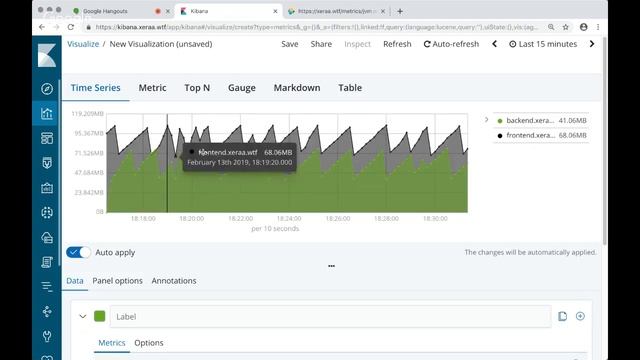The height and width of the screenshot is (360, 640).
Task: Add a new series with plus icon
Action: 580,316
